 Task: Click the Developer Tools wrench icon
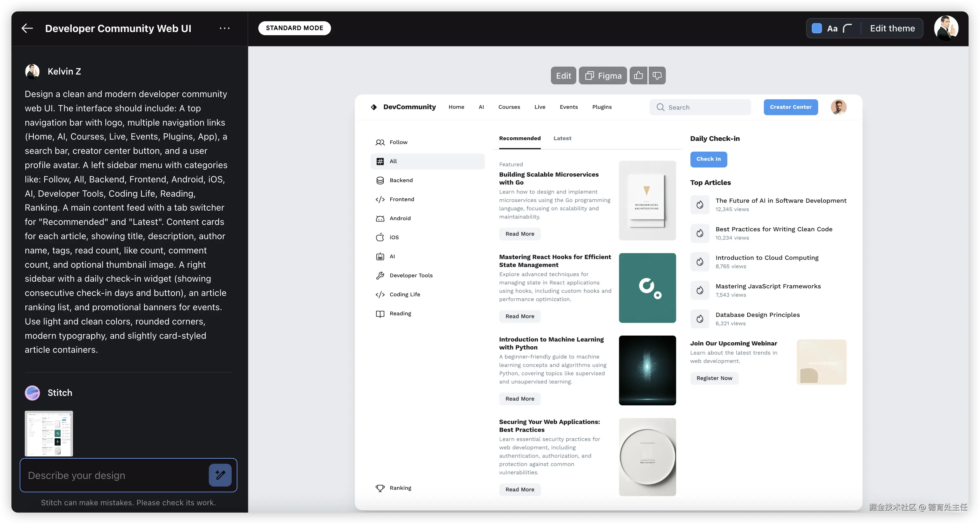pos(380,275)
